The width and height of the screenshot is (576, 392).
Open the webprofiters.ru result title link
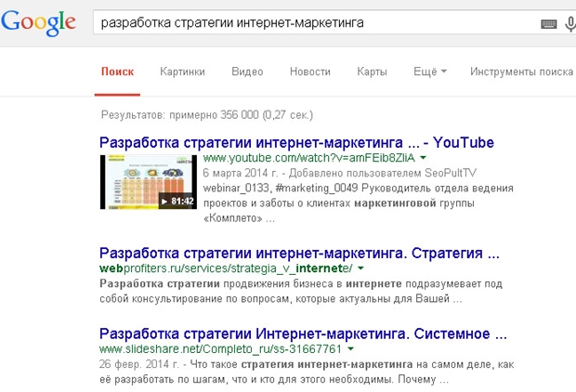299,254
